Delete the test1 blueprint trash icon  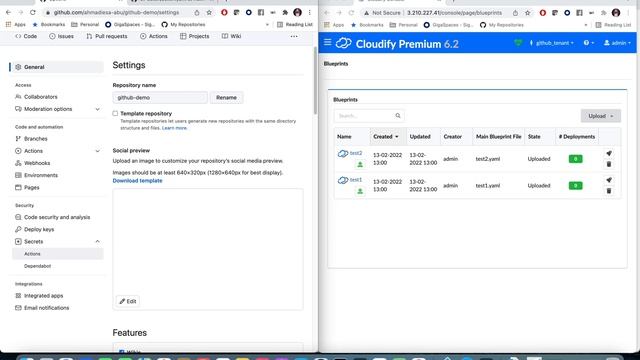(609, 191)
